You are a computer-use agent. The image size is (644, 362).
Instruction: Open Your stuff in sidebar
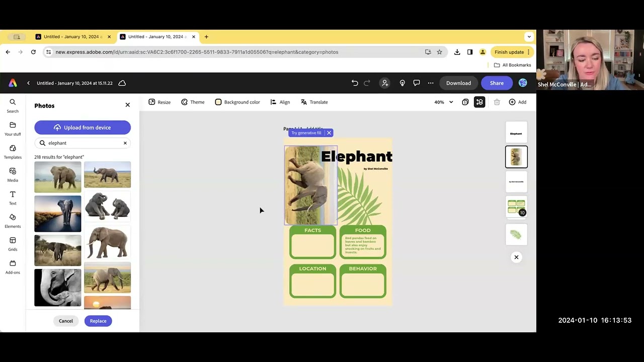point(13,129)
